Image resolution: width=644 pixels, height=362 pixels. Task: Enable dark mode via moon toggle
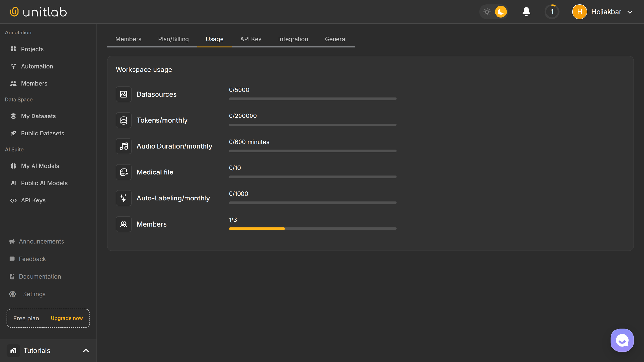[x=500, y=11]
